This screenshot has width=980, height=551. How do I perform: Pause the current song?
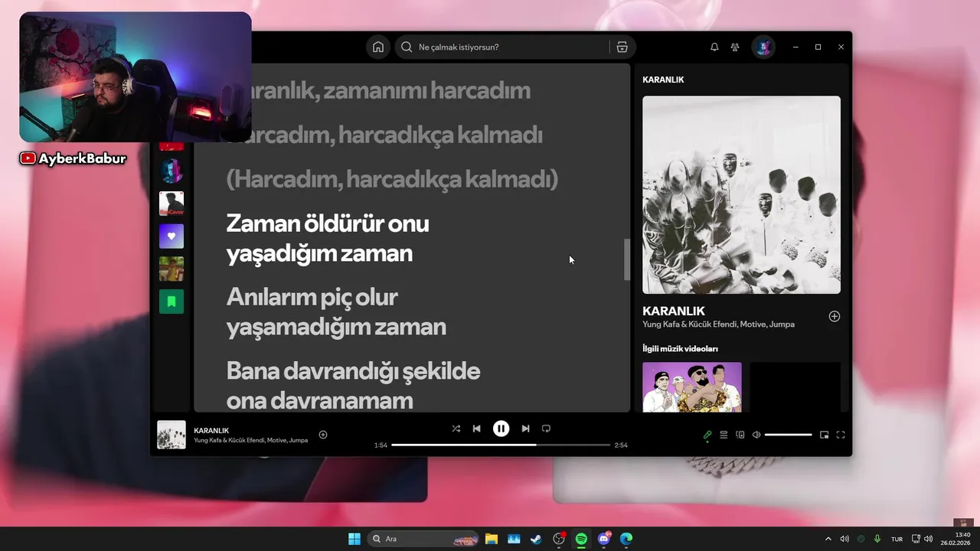[501, 429]
